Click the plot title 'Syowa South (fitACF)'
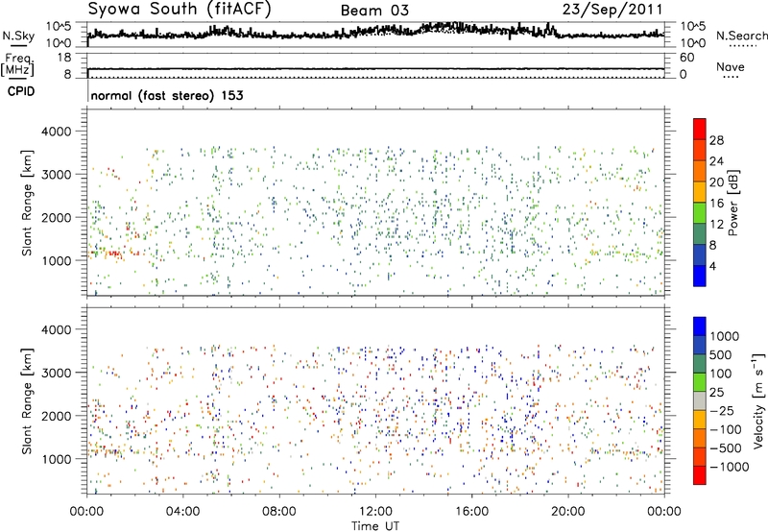 180,9
